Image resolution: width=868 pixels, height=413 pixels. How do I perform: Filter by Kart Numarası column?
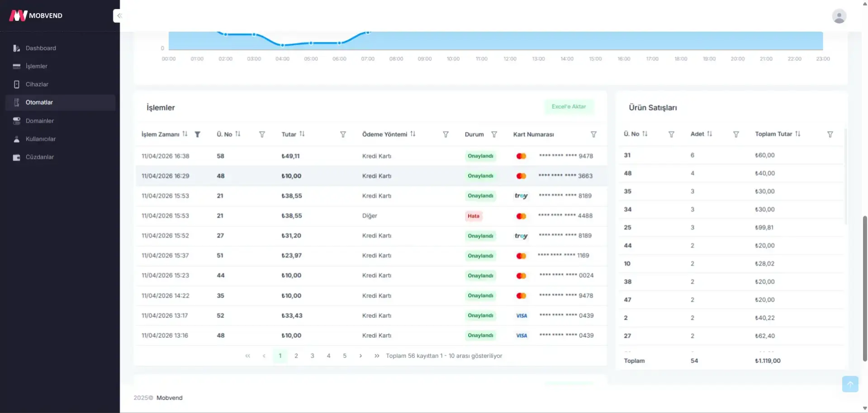(593, 135)
